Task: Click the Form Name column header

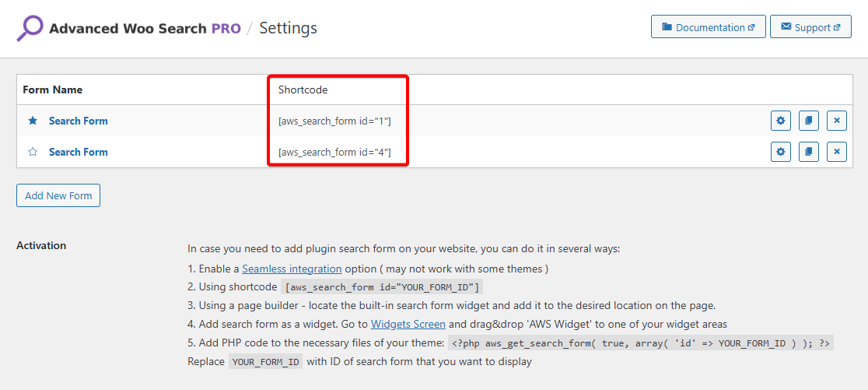Action: tap(52, 90)
